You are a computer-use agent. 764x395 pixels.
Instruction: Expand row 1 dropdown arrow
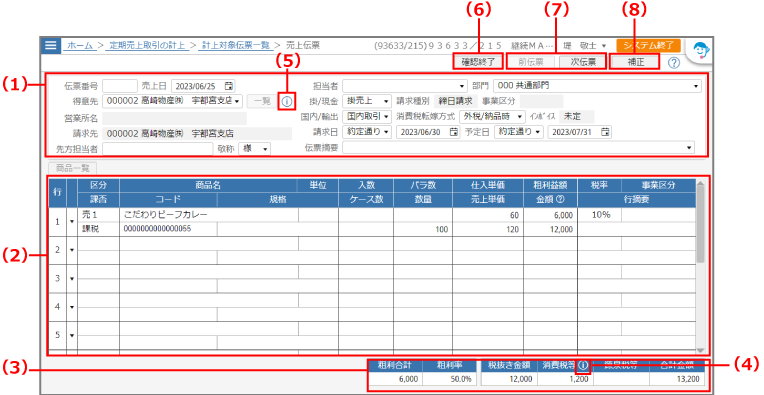coord(72,222)
